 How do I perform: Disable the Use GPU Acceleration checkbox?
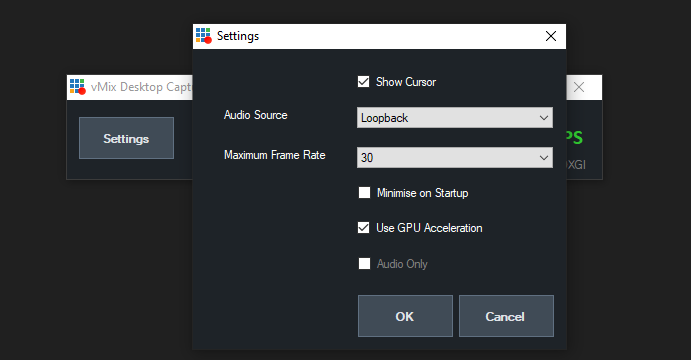364,228
